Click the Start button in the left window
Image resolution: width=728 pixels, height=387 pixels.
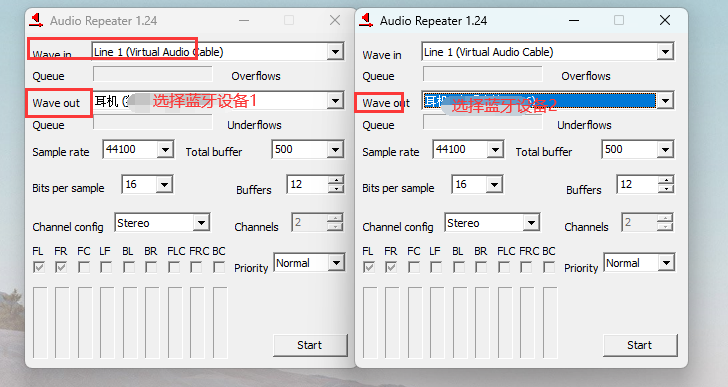tap(310, 345)
